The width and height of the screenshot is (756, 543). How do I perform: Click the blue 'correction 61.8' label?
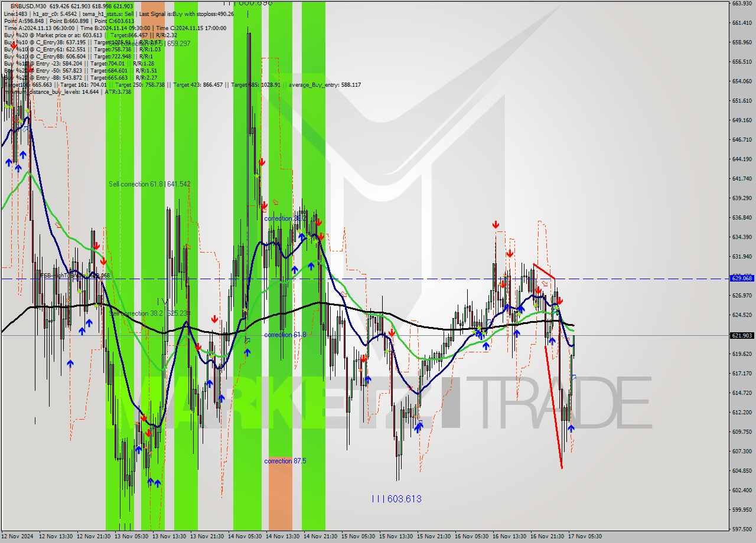(x=285, y=335)
